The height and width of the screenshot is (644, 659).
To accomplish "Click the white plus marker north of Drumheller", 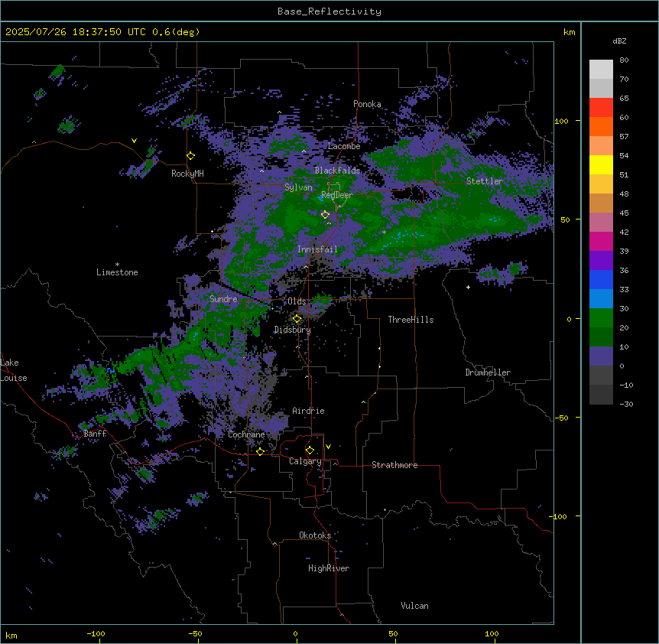I will [x=468, y=287].
